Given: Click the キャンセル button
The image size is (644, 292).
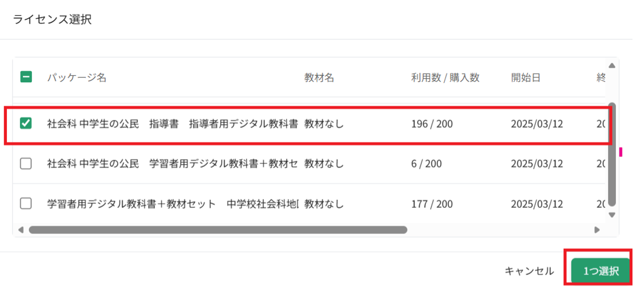Looking at the screenshot, I should 529,271.
